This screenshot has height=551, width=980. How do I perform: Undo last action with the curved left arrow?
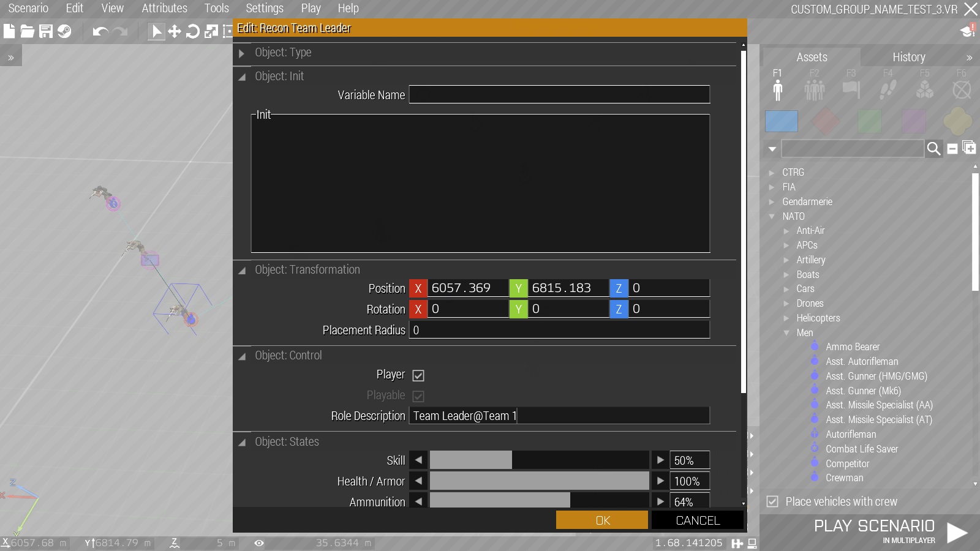click(100, 31)
